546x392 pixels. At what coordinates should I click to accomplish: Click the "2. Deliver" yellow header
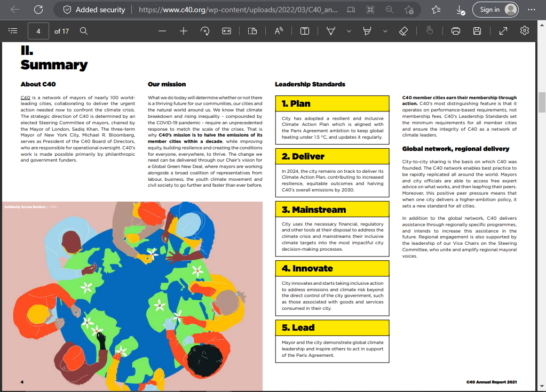332,156
